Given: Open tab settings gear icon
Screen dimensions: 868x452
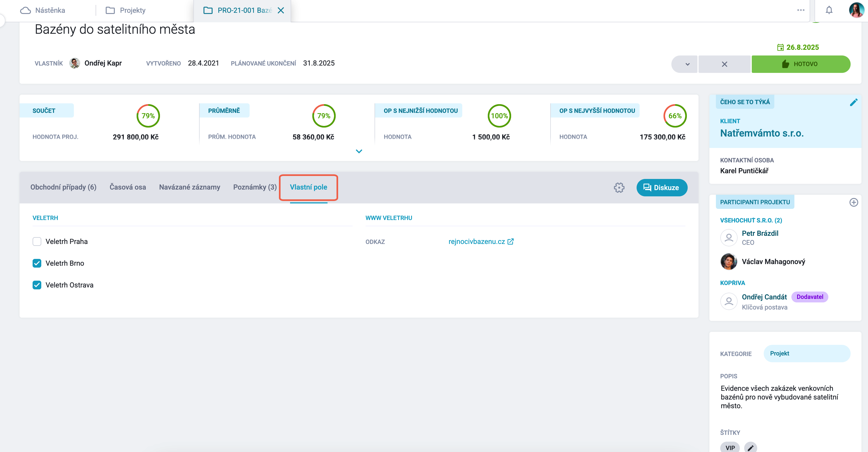Looking at the screenshot, I should [x=619, y=188].
